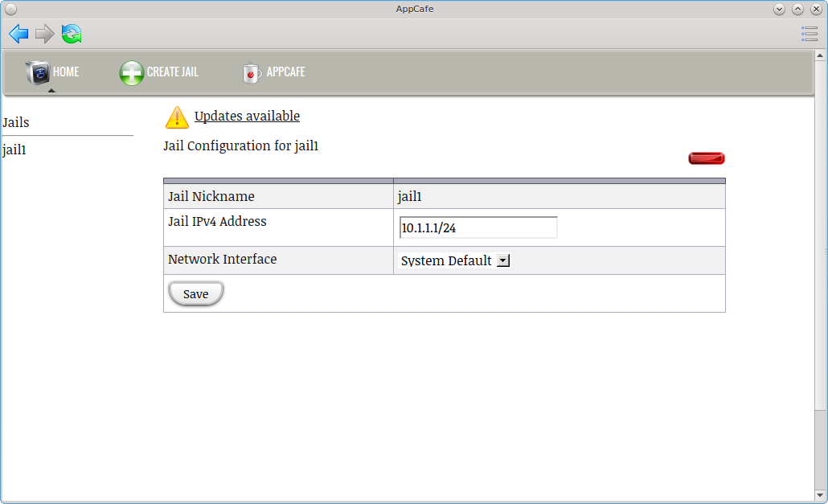828x504 pixels.
Task: Go forward with the gray arrow
Action: tap(45, 34)
